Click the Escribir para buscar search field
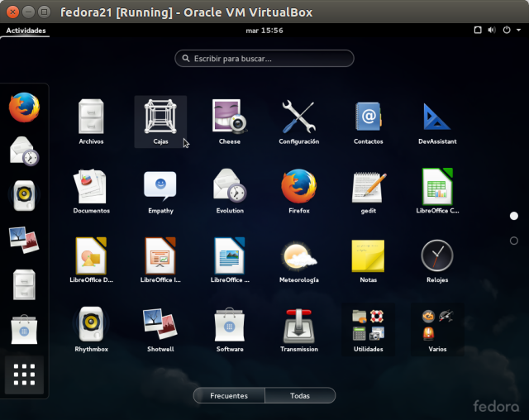Screen dimensions: 529x420 pos(264,59)
